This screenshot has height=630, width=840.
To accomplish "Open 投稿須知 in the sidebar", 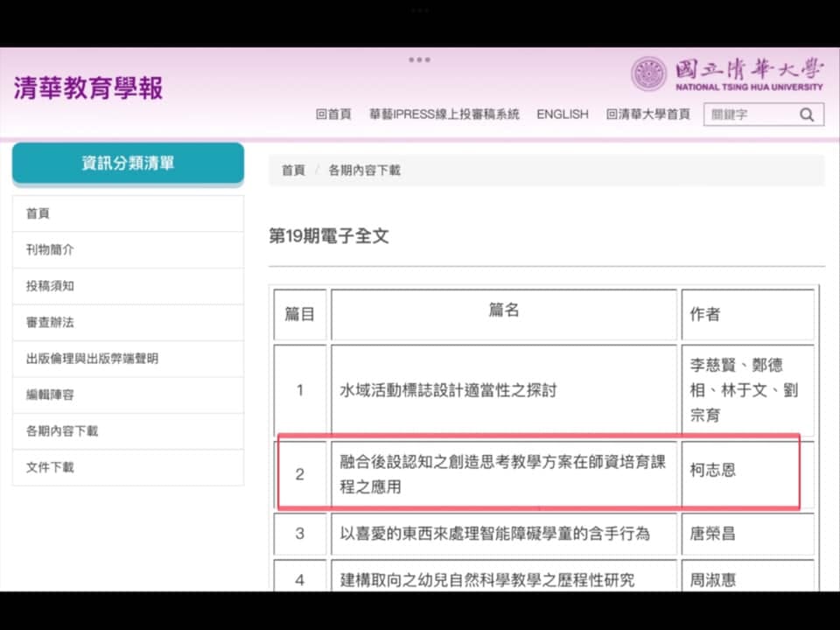I will [128, 286].
